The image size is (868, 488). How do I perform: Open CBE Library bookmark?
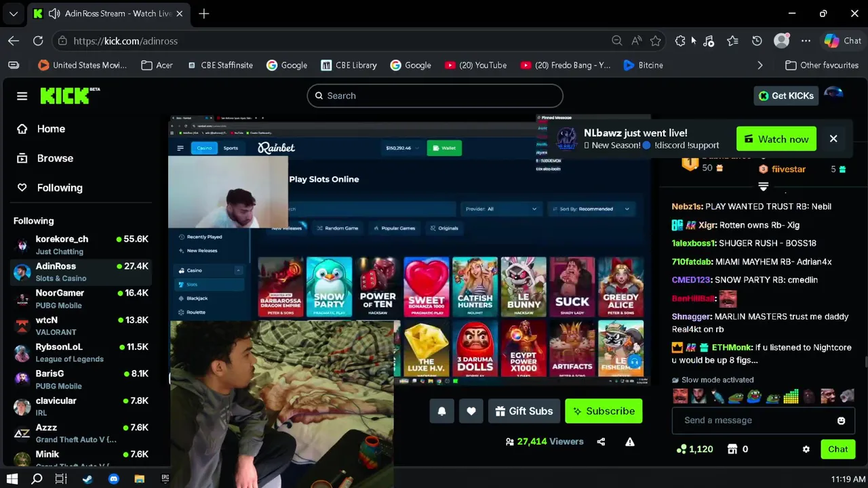349,65
